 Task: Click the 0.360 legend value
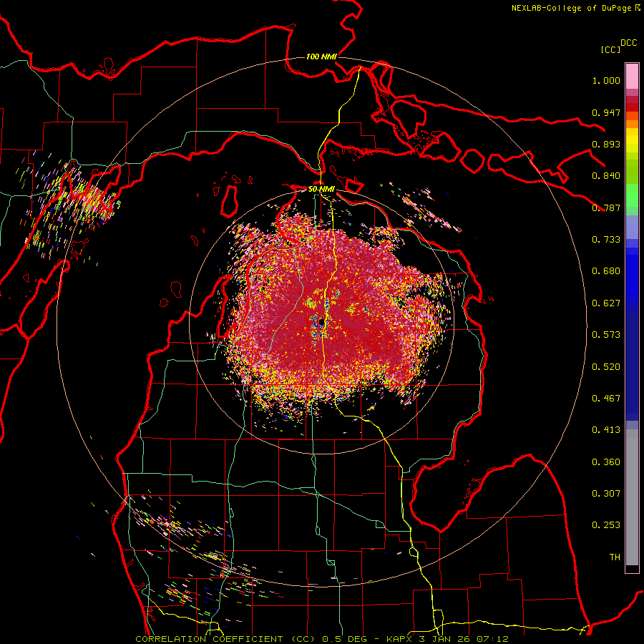606,462
